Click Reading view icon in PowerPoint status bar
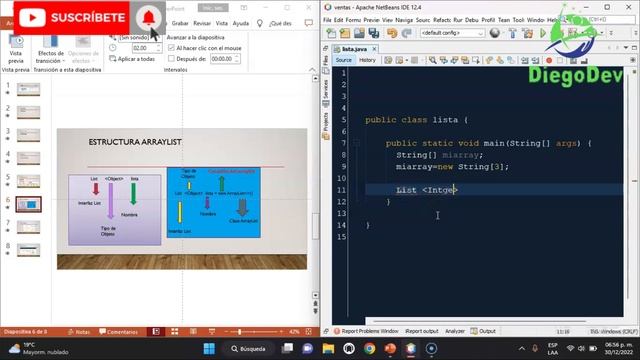This screenshot has width=640, height=360. [x=193, y=331]
